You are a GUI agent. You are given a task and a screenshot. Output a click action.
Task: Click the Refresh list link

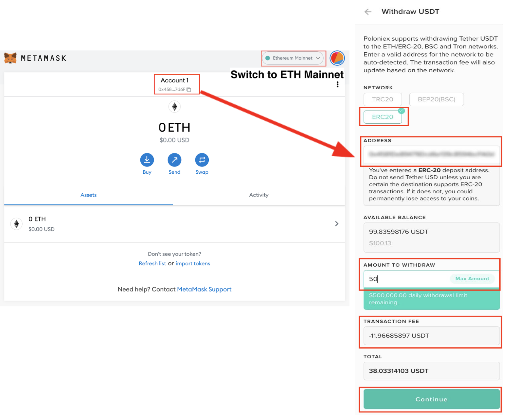point(152,264)
